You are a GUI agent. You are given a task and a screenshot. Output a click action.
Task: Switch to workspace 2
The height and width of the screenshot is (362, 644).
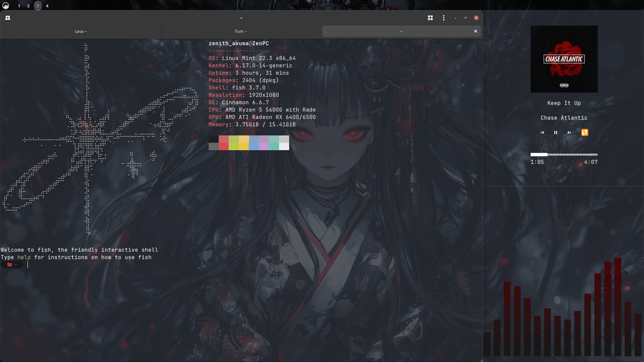[28, 6]
